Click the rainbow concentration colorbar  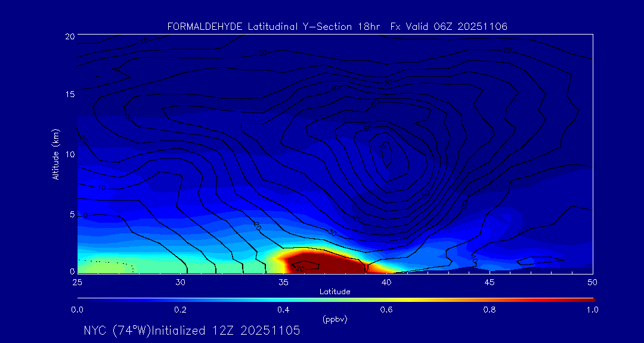tap(336, 300)
